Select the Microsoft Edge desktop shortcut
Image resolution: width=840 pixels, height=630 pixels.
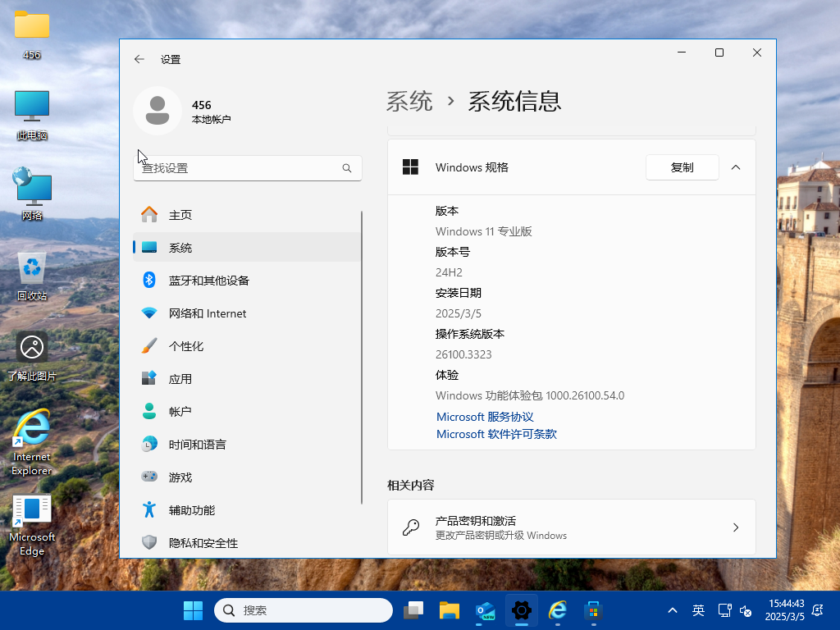[32, 525]
